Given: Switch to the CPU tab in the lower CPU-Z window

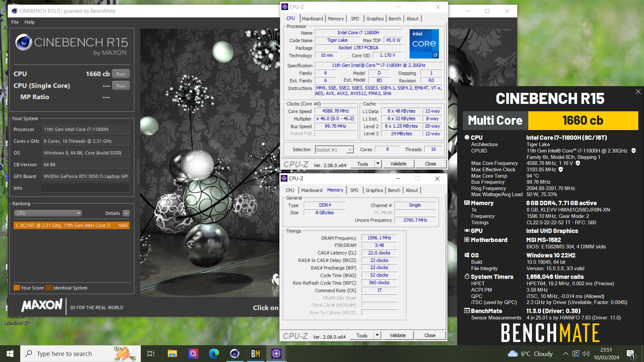Looking at the screenshot, I should [290, 190].
